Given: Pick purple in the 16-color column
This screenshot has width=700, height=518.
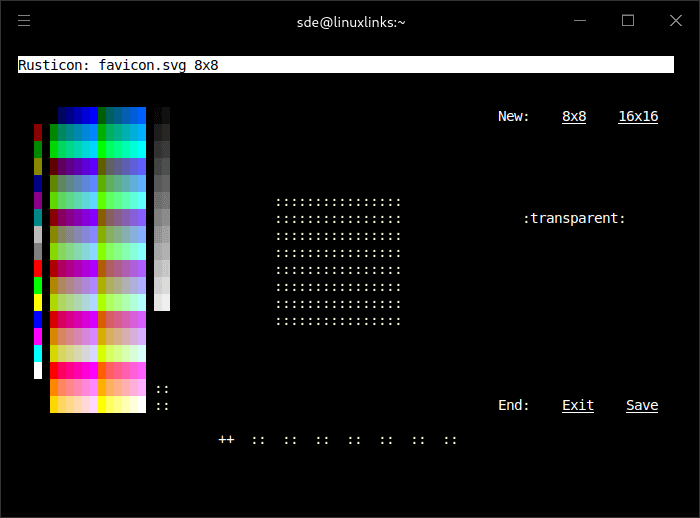Looking at the screenshot, I should (38, 201).
